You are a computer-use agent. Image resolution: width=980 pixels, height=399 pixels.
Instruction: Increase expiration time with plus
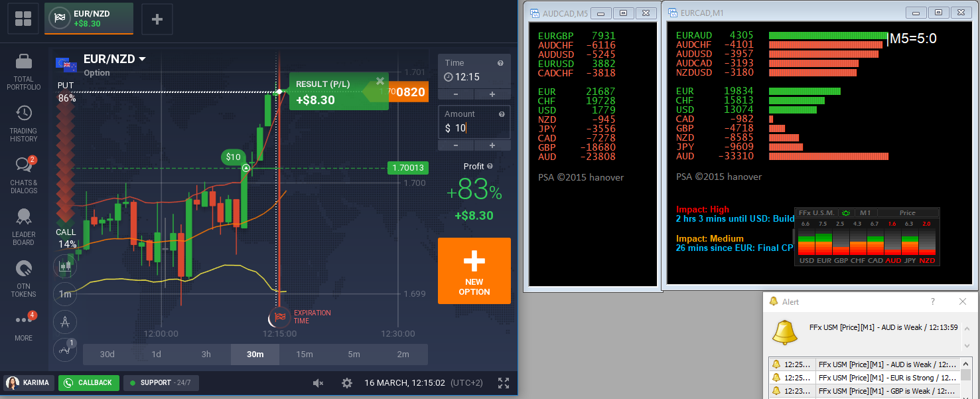click(492, 94)
